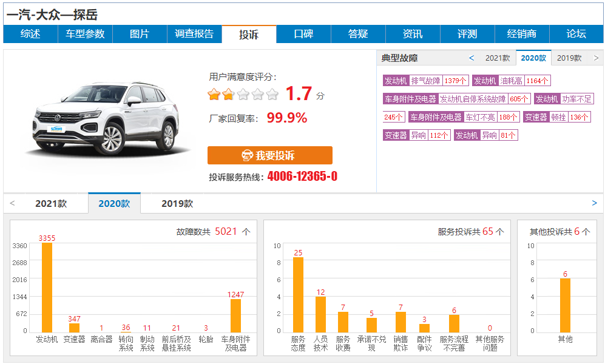Select 2019款 in typical faults panel

(x=569, y=58)
